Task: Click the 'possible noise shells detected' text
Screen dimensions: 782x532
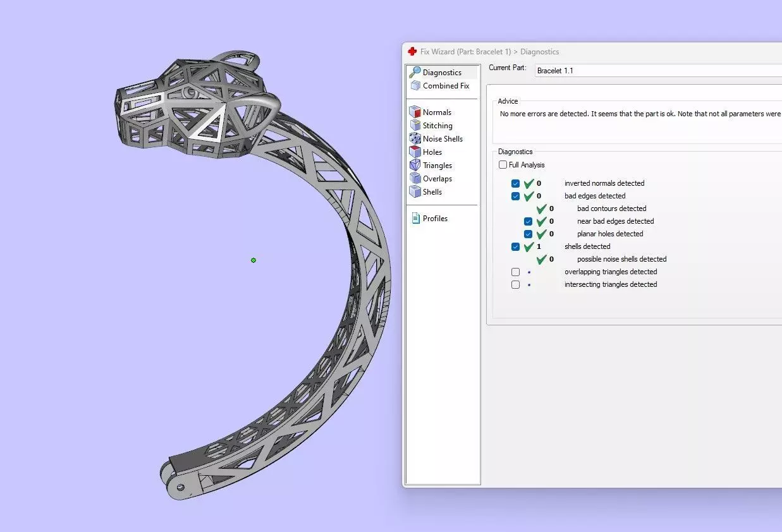Action: pos(621,259)
